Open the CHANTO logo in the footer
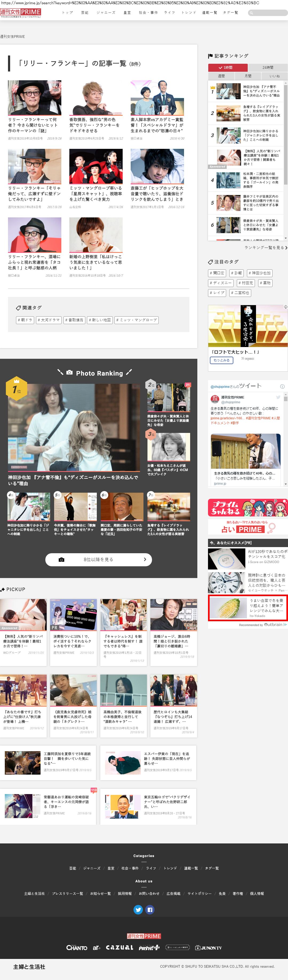 77,947
